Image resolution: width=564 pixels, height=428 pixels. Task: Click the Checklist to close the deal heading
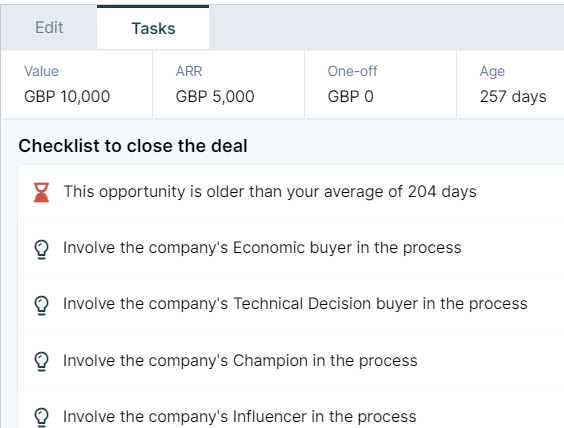coord(133,146)
